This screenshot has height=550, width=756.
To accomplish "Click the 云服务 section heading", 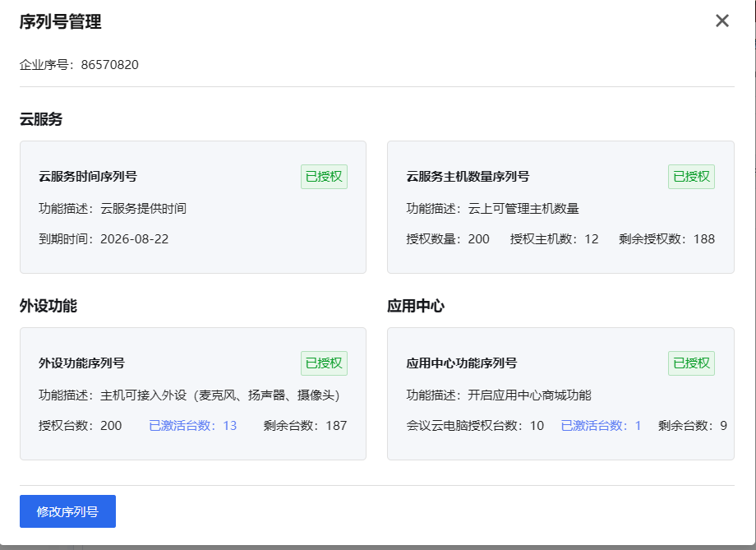I will click(x=41, y=120).
